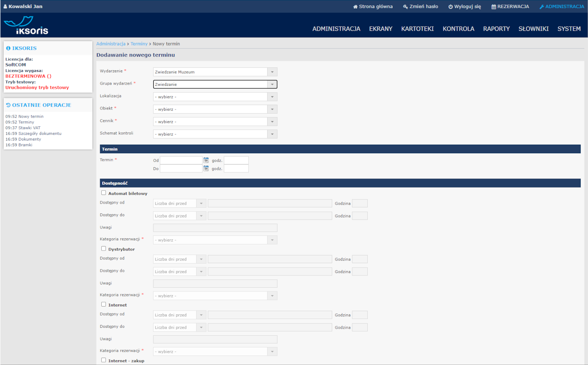Image resolution: width=588 pixels, height=365 pixels.
Task: Open the KARTOTEKI menu
Action: click(x=417, y=29)
